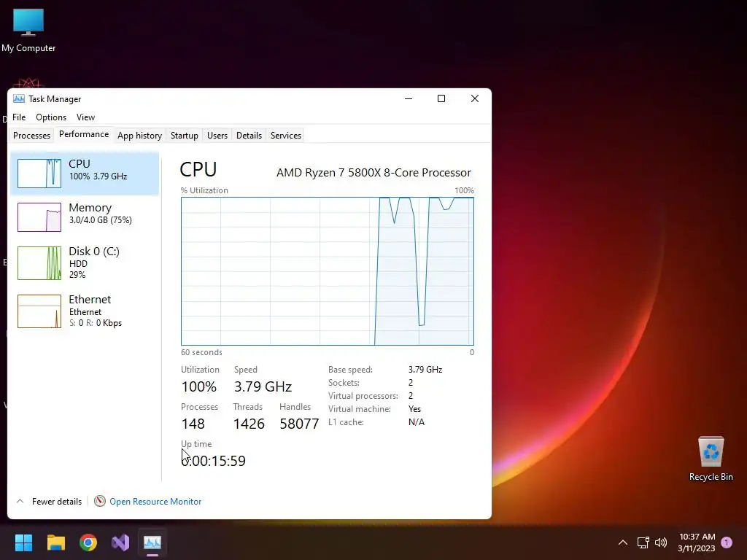This screenshot has width=747, height=560.
Task: Open File Explorer from the taskbar
Action: click(55, 542)
